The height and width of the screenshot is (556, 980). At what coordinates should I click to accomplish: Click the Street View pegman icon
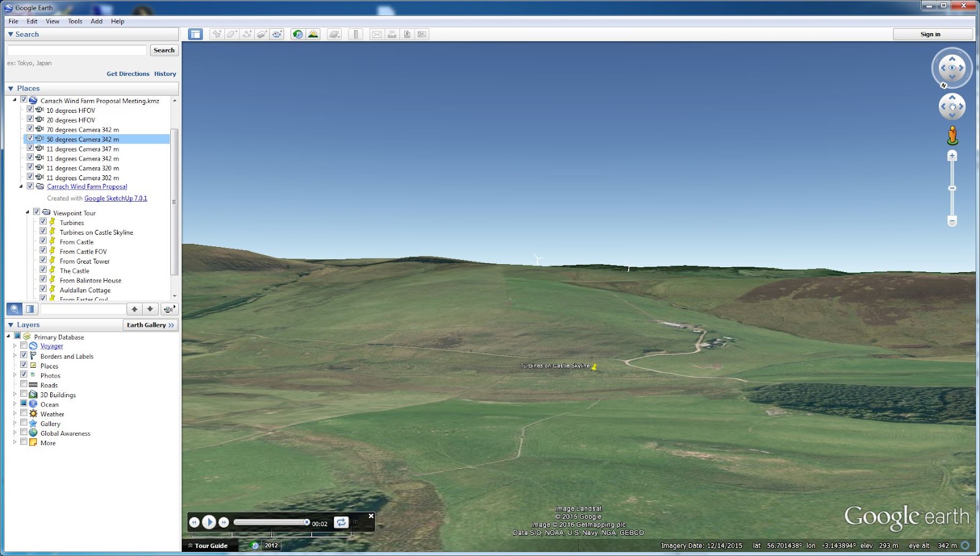pos(952,135)
